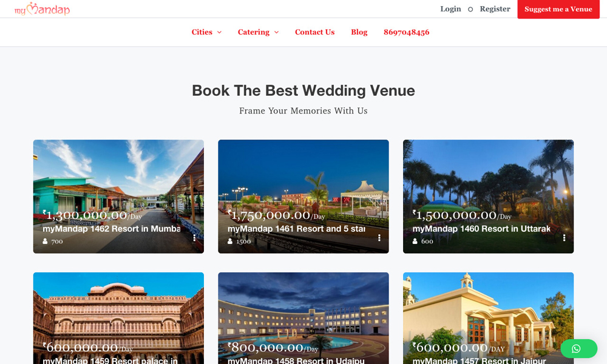
Task: Open myMandap 1458 Resort in Udaipur listing
Action: (x=296, y=360)
